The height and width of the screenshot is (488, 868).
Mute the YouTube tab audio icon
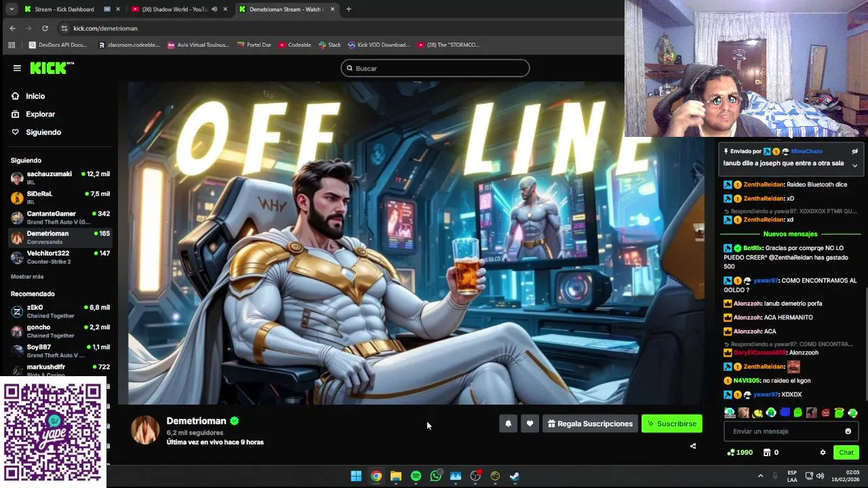pos(214,9)
